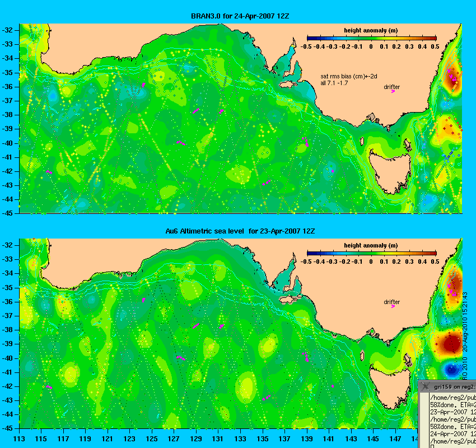Click the title 'BRAN3.0 for 24-Apr-2007 12Z'

[x=240, y=16]
